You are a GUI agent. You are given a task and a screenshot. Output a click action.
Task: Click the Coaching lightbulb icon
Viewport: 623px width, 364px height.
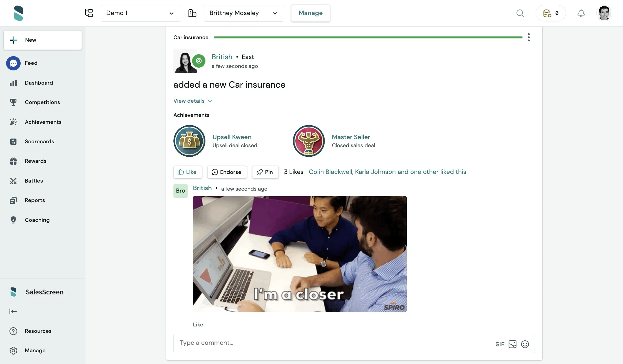pos(13,220)
